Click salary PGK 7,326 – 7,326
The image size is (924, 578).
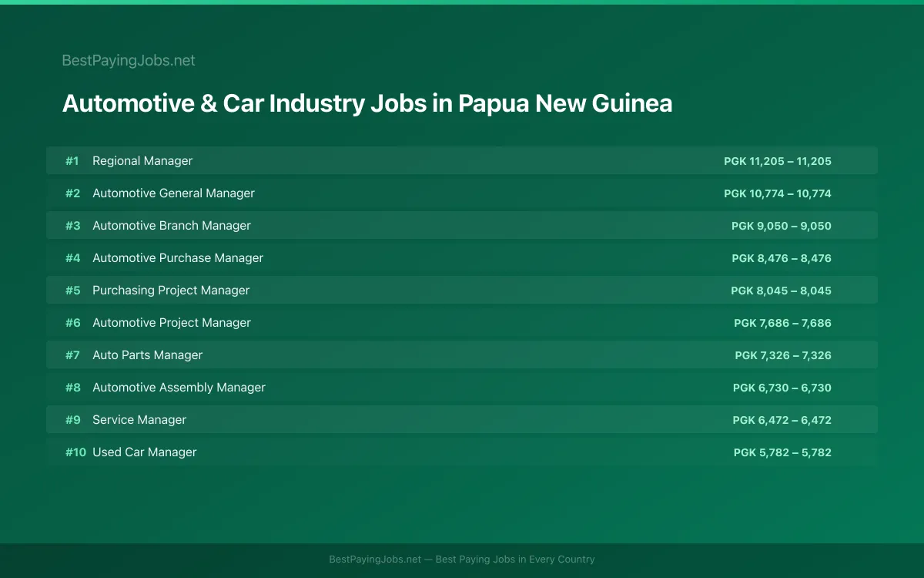click(x=783, y=355)
